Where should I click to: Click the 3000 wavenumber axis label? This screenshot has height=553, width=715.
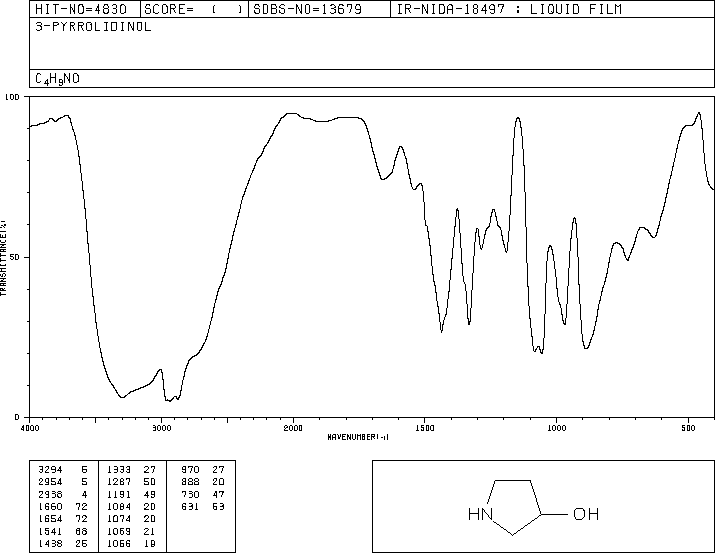pos(161,428)
